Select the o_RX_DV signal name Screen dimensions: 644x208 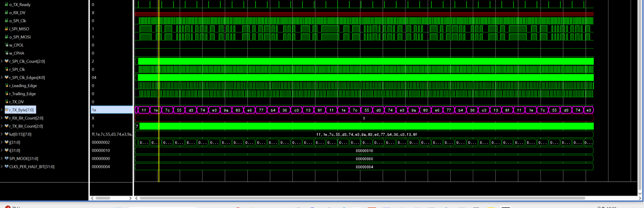point(17,13)
